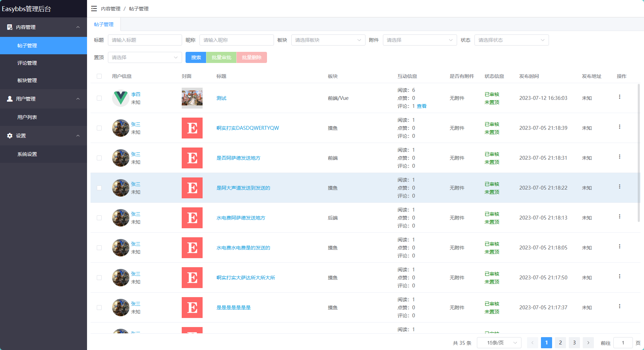Viewport: 644px width, 350px height.
Task: Go to page 2
Action: coord(560,343)
